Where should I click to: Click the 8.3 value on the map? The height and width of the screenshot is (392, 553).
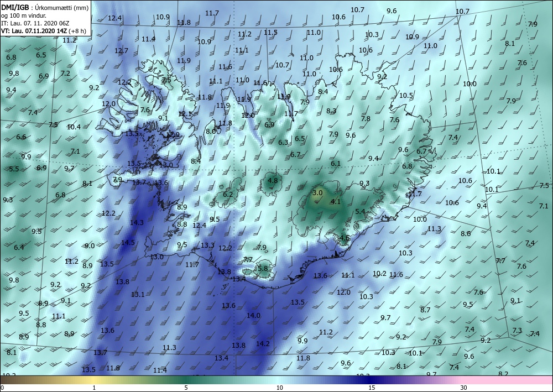331,111
